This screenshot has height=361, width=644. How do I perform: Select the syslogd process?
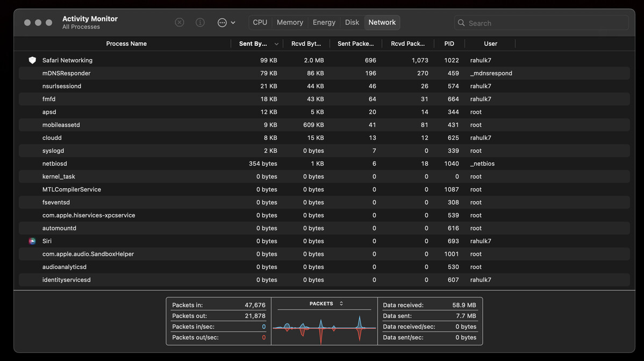tap(53, 151)
